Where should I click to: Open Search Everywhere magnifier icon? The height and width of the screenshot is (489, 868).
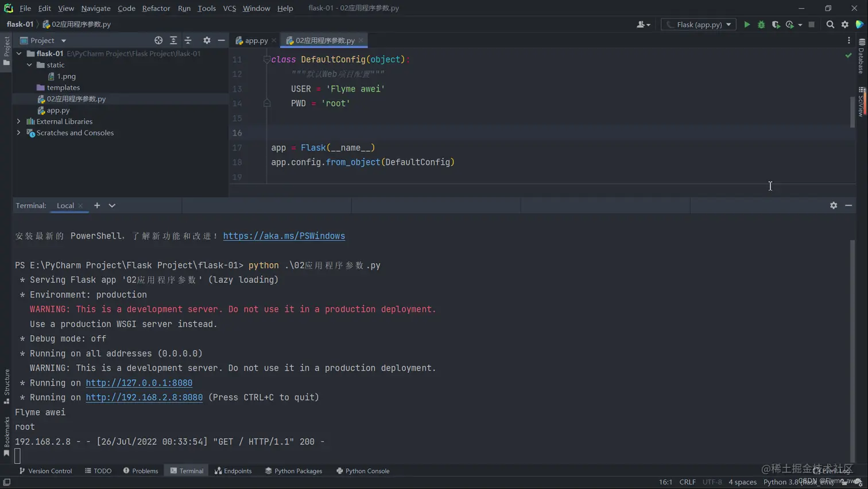click(830, 25)
